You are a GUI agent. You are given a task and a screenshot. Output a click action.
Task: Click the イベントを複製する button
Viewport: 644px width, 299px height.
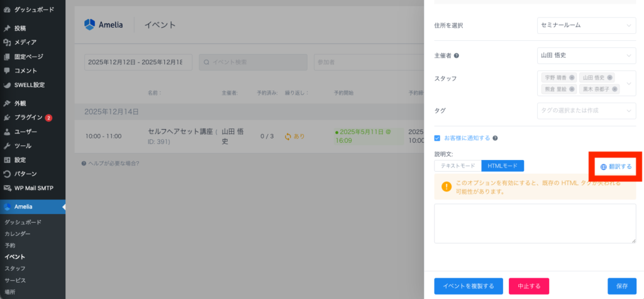(x=468, y=286)
